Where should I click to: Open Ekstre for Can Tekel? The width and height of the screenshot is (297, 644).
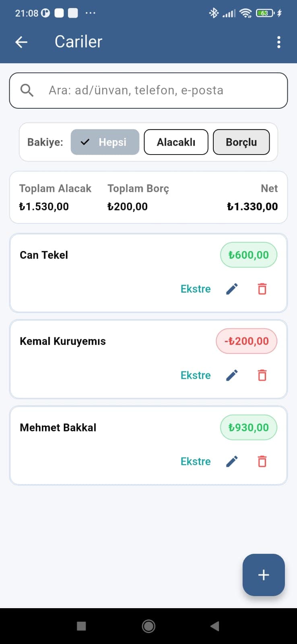(x=196, y=289)
